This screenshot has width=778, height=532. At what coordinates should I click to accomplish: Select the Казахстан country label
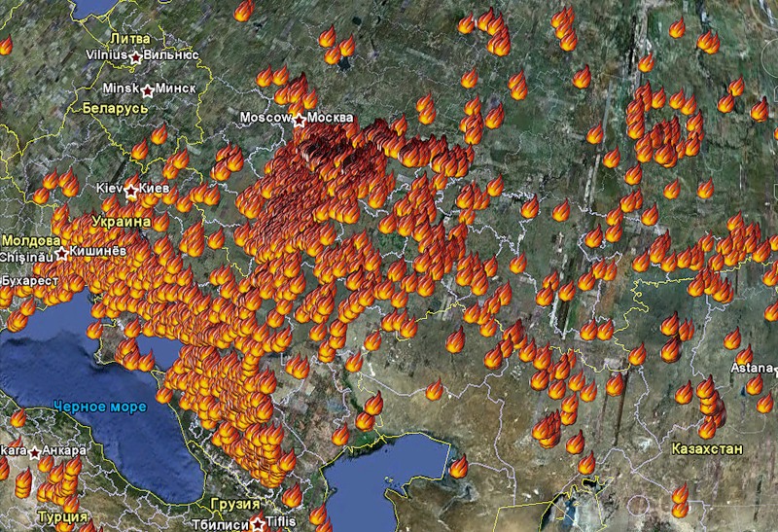[707, 449]
